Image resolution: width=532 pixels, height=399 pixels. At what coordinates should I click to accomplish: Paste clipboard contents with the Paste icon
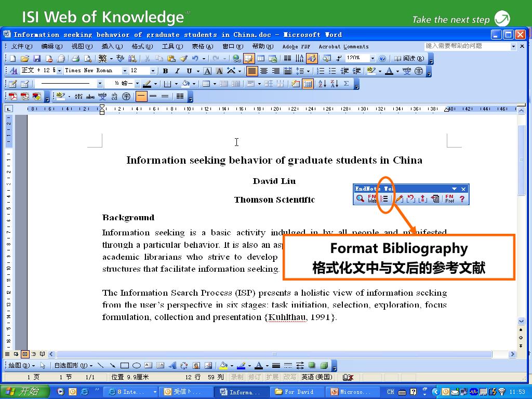pos(171,58)
